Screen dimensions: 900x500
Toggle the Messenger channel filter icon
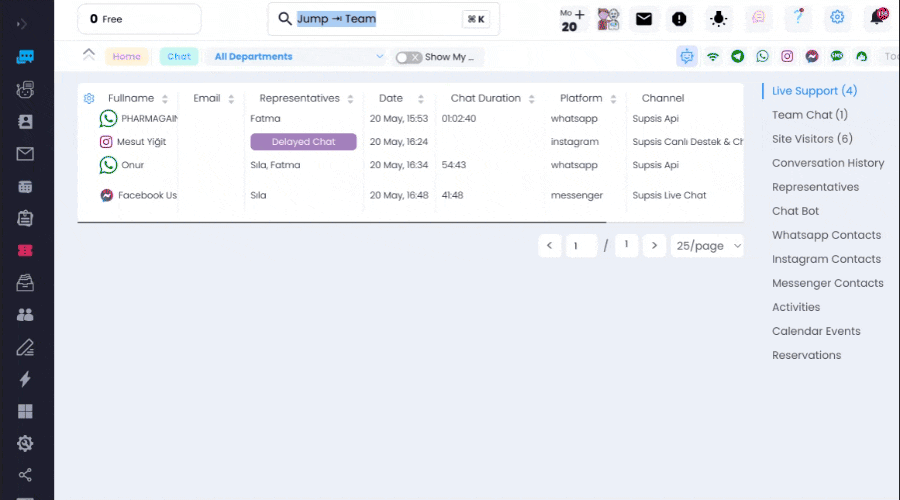click(812, 56)
